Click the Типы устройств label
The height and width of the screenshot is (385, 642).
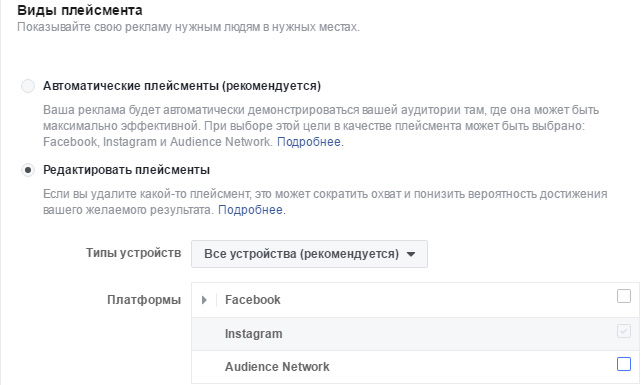(133, 253)
